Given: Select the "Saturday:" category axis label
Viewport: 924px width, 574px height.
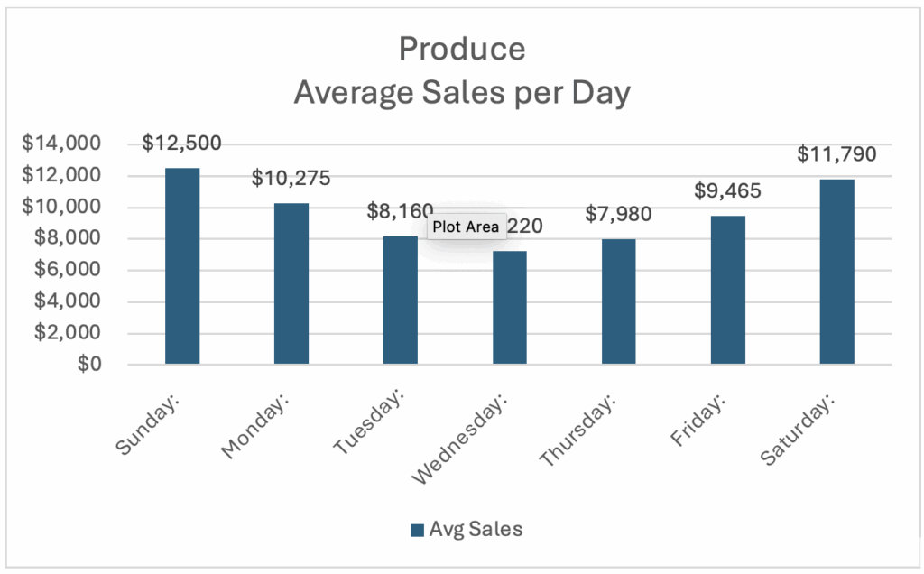Looking at the screenshot, I should click(798, 428).
